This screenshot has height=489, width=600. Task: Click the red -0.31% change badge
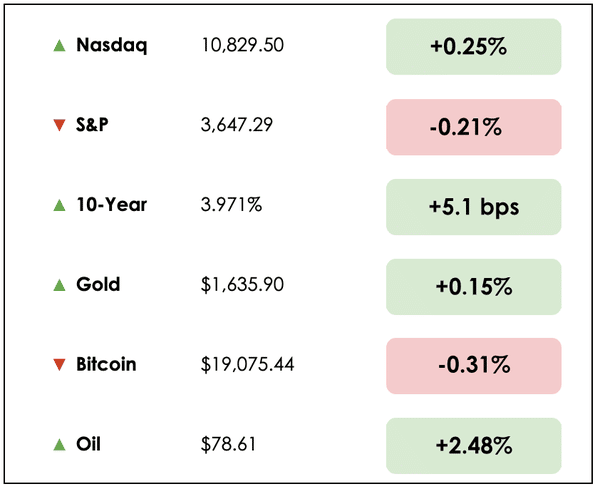(x=473, y=365)
